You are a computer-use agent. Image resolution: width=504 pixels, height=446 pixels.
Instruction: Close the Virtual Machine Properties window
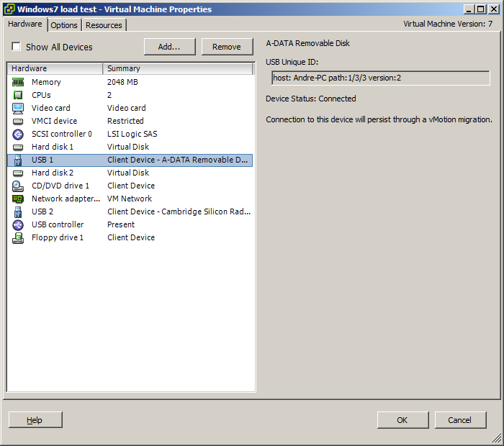click(494, 9)
